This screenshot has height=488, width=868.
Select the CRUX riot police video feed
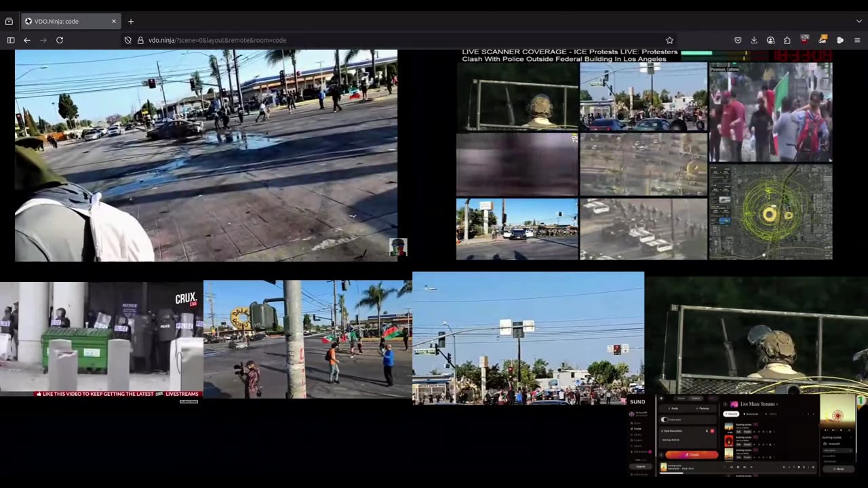(x=102, y=339)
